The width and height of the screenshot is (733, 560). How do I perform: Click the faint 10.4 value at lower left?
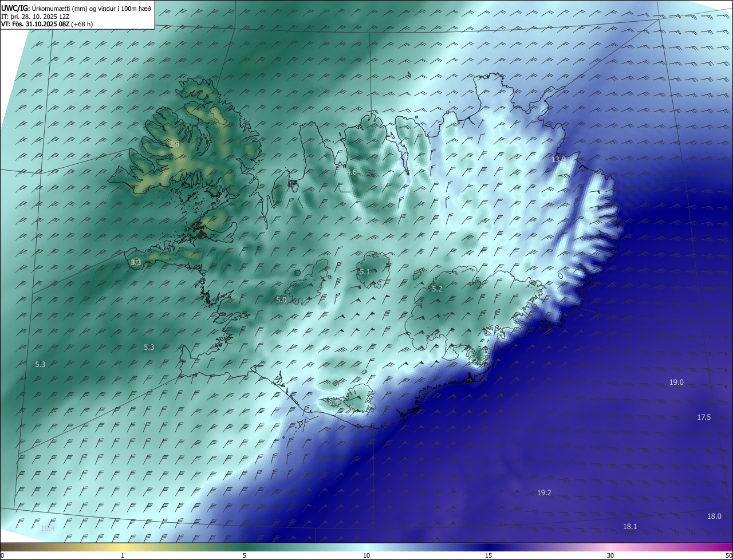point(48,528)
